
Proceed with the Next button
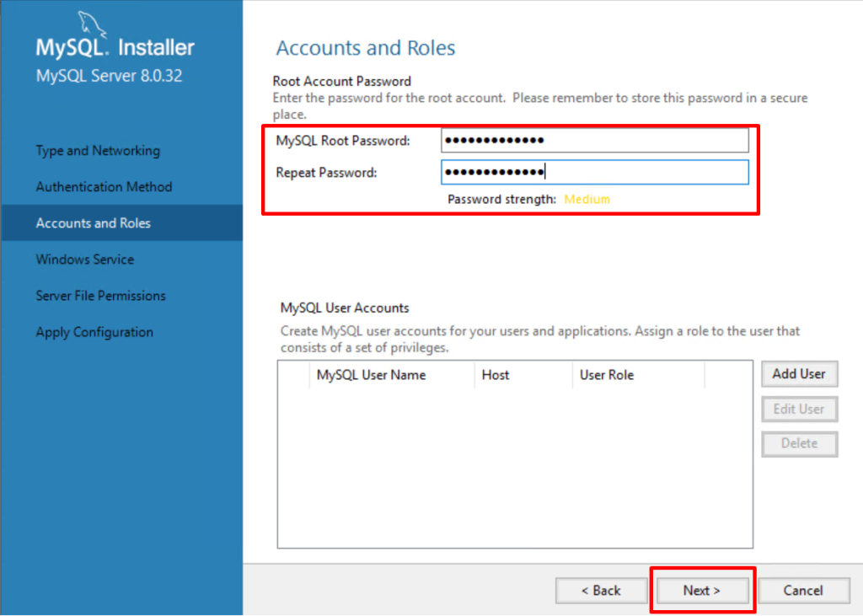(x=702, y=591)
